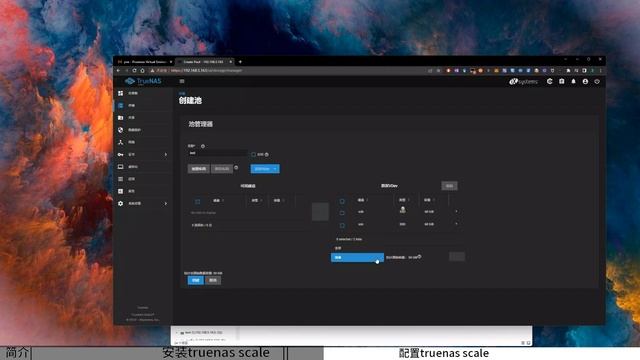Open the browser three-dot menu
This screenshot has height=360, width=640.
[600, 71]
